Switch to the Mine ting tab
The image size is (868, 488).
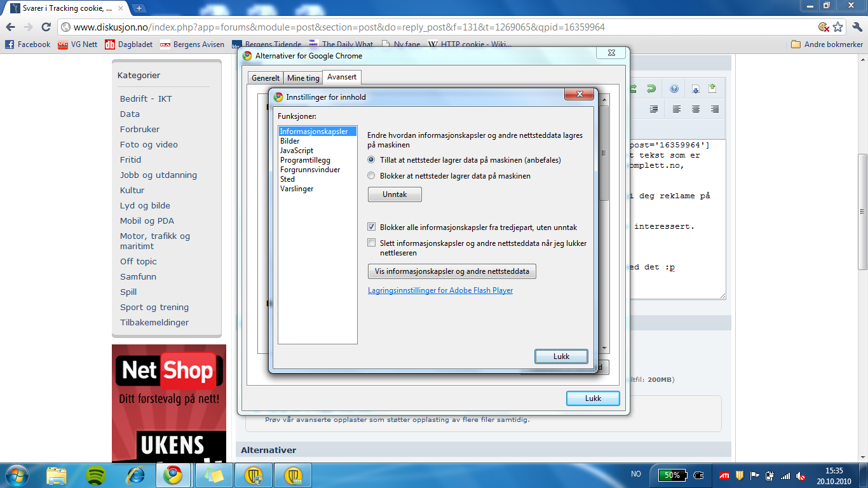click(x=303, y=78)
